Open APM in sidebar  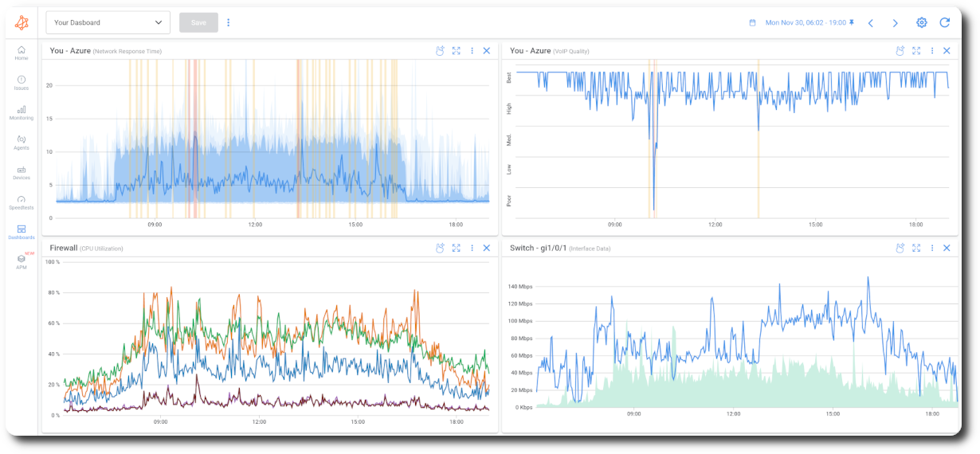pos(22,262)
